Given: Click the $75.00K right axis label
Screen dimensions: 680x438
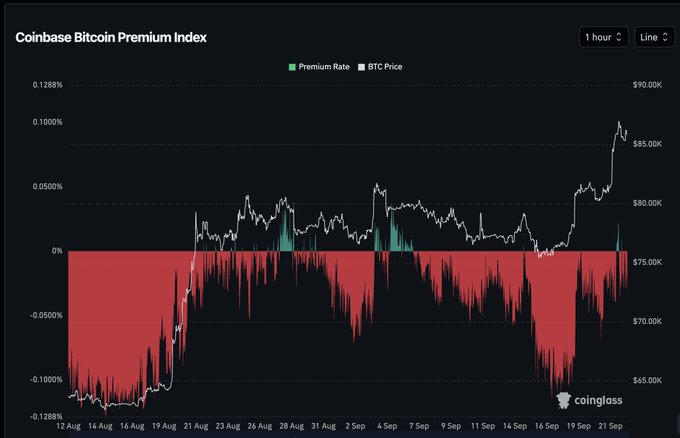Looking at the screenshot, I should (647, 262).
